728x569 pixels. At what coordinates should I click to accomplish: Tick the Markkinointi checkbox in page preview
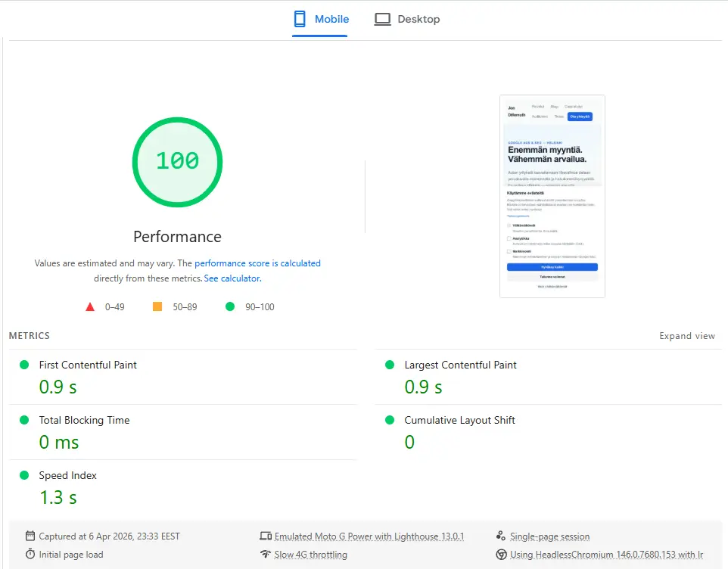[x=509, y=251]
